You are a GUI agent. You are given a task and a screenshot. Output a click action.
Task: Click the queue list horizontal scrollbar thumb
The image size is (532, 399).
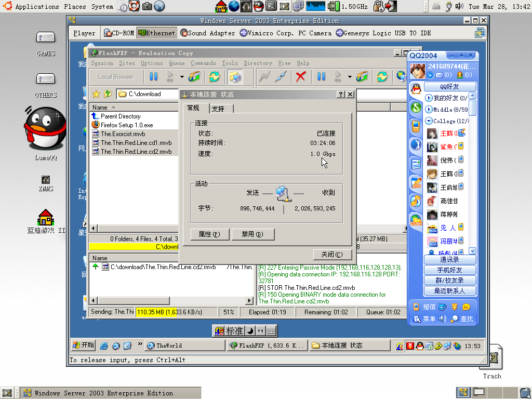point(134,301)
